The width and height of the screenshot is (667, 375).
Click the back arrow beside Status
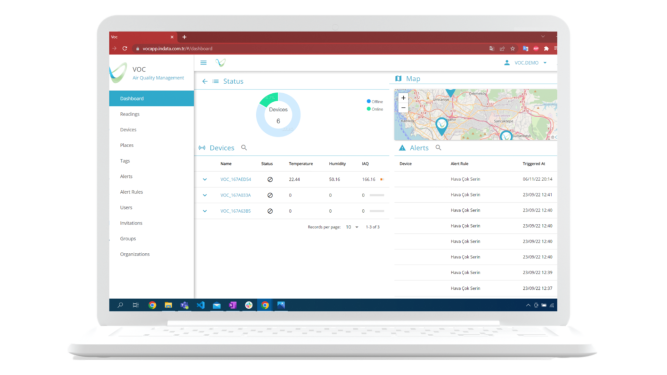pyautogui.click(x=205, y=81)
